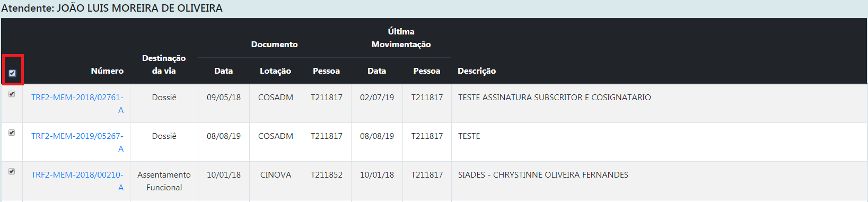Open document link TRF2-MEM-2018/00210-A
The width and height of the screenshot is (868, 202).
coord(77,181)
